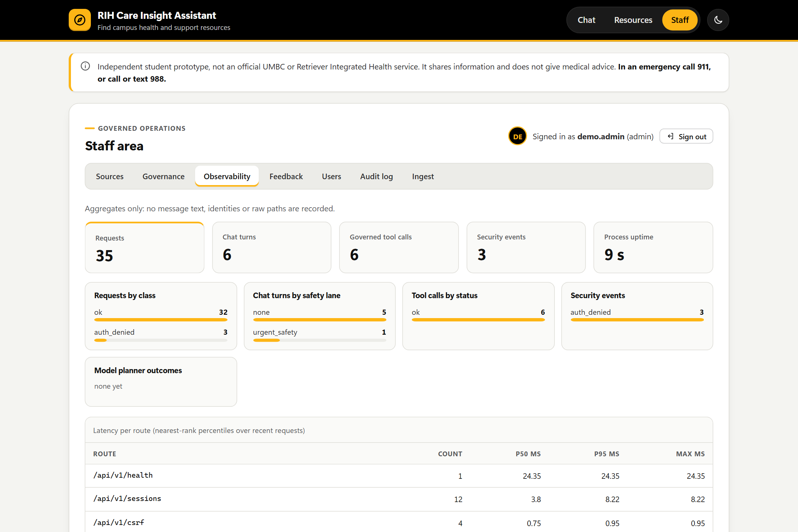Select the Staff nav item
The image size is (798, 532).
point(680,20)
